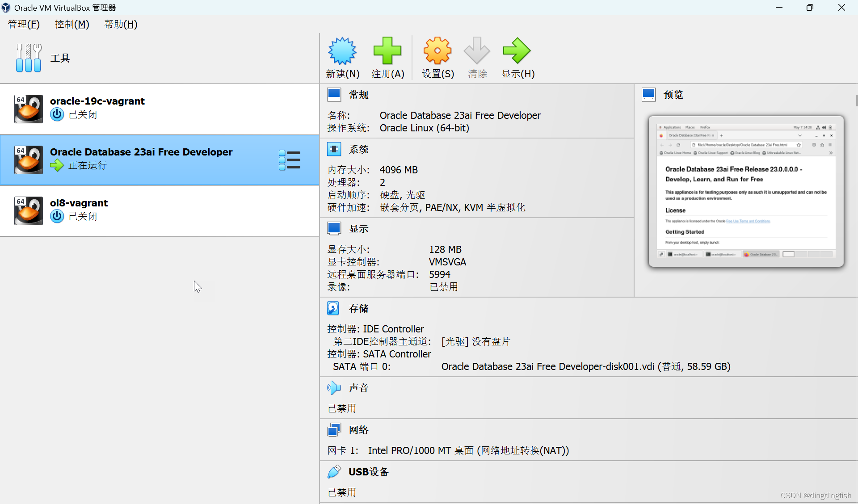
Task: Click the 硬盘, 光驱 boot order value
Action: point(403,195)
